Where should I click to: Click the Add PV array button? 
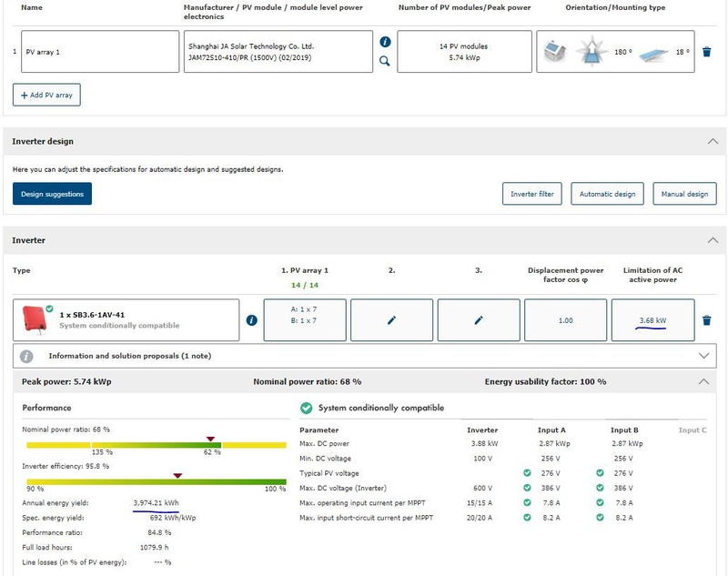pyautogui.click(x=47, y=95)
